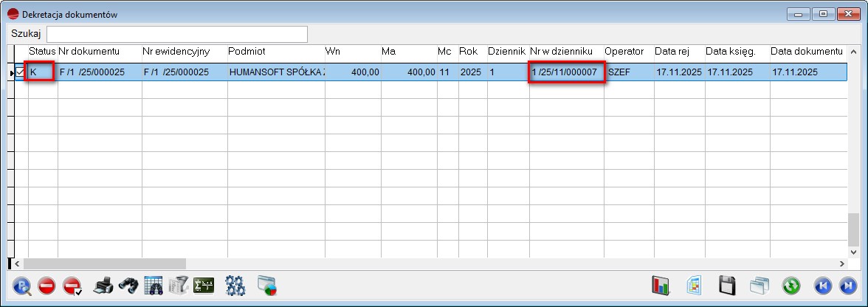Click the floppy disk save icon
The width and height of the screenshot is (868, 307).
coord(727,286)
